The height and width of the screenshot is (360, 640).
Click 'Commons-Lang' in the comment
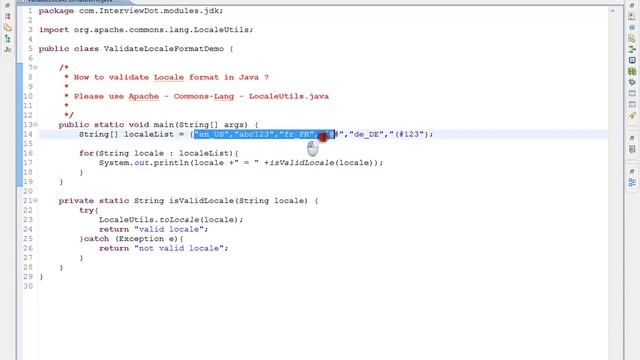pos(204,96)
